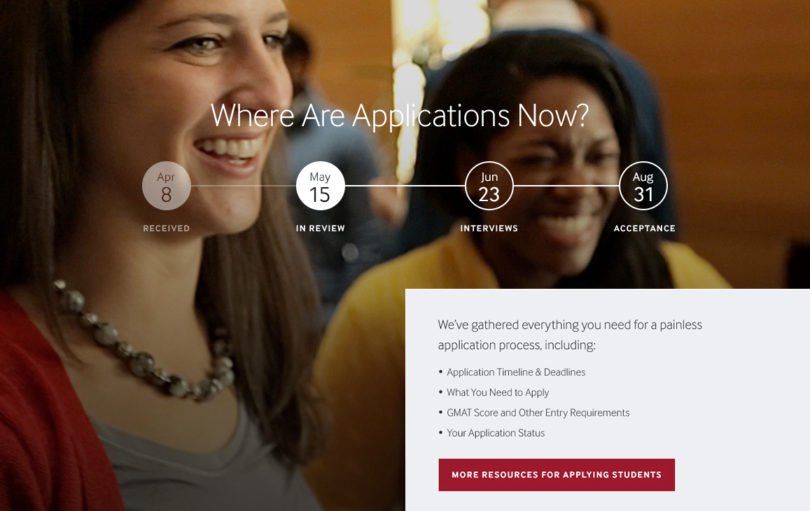Open Application Timeline & Deadlines link
Viewport: 810px width, 511px height.
coord(516,372)
